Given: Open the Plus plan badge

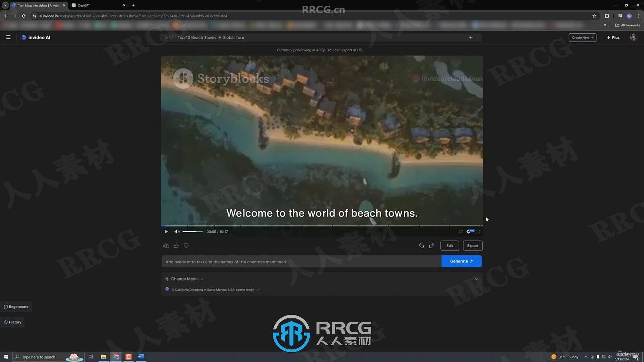Looking at the screenshot, I should [613, 37].
